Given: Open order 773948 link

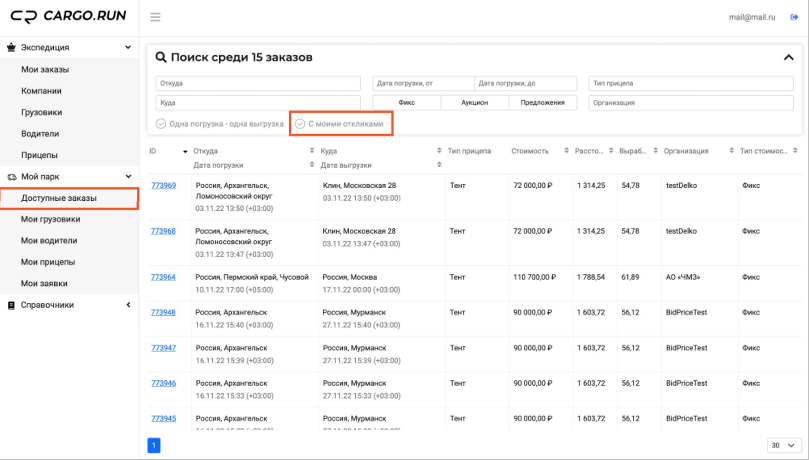Looking at the screenshot, I should coord(163,312).
